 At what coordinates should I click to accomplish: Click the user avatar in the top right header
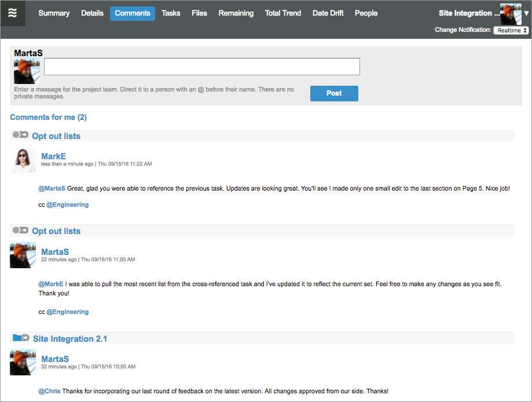point(510,13)
